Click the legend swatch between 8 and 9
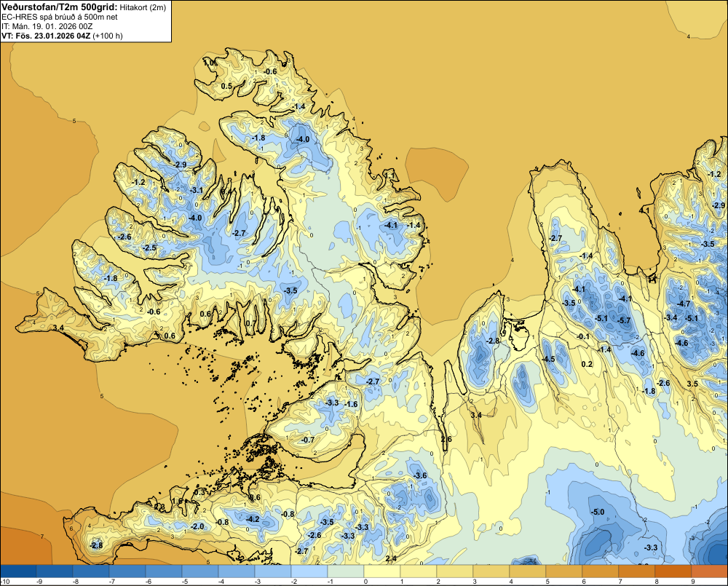Viewport: 728px width, 586px height. 673,571
